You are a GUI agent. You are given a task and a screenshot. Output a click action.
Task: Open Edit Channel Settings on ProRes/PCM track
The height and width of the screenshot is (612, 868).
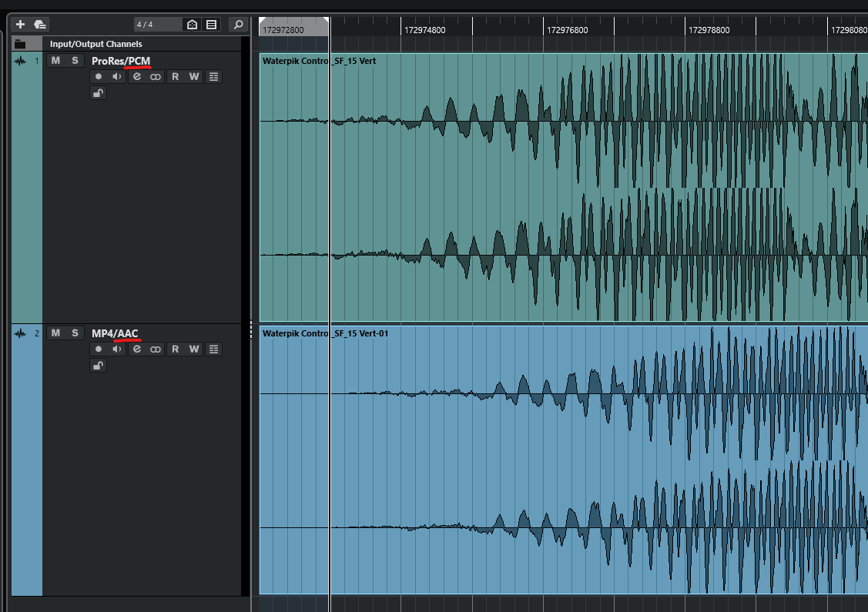coord(137,77)
